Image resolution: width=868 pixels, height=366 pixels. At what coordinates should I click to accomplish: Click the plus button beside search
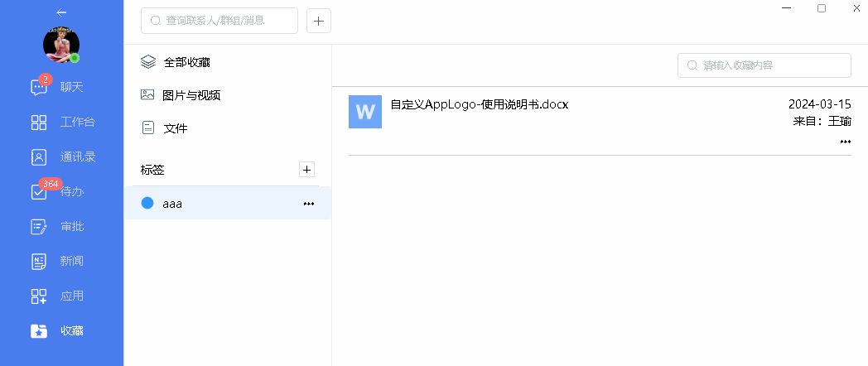(319, 21)
